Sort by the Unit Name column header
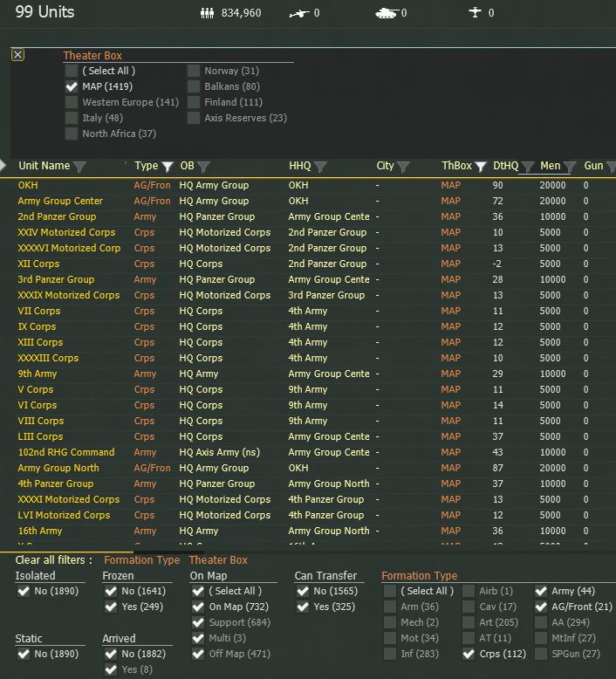This screenshot has width=616, height=679. pos(44,166)
